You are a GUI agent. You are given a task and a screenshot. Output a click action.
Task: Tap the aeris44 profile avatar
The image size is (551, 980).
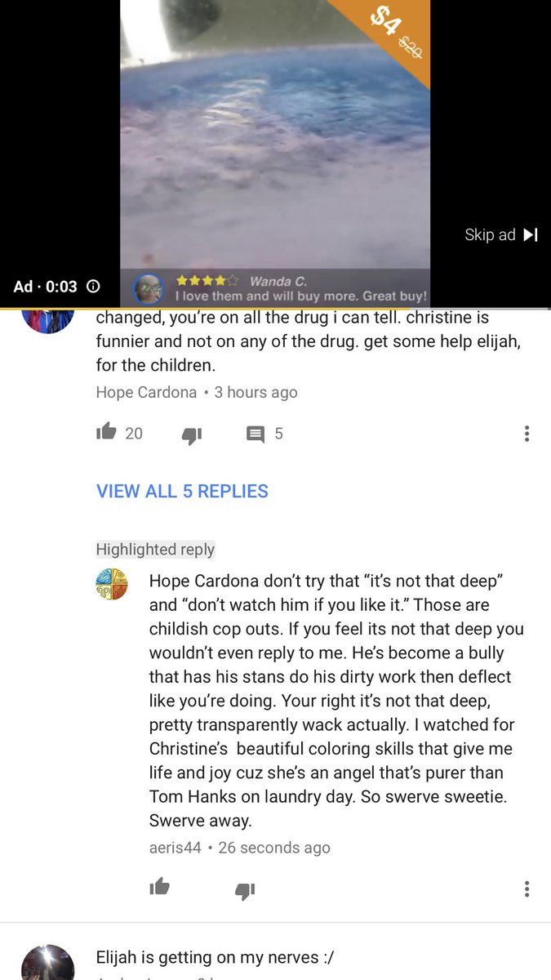[112, 585]
